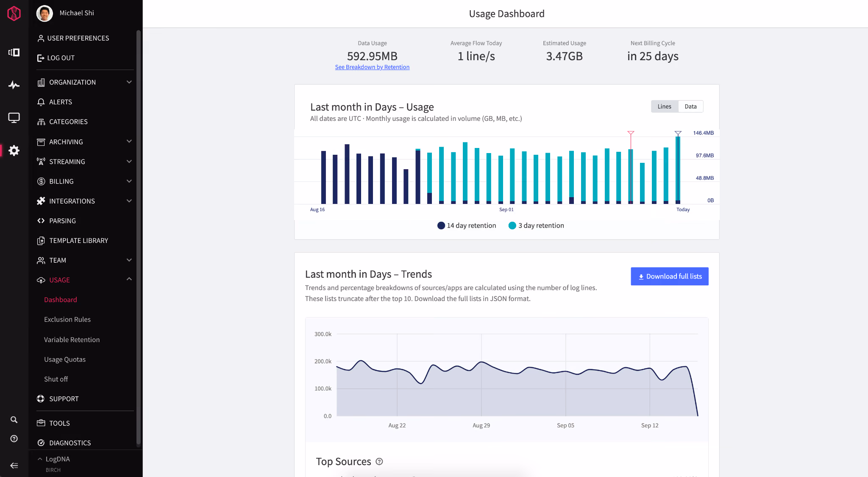
Task: Open the views panel icon in left rail
Action: (x=14, y=52)
